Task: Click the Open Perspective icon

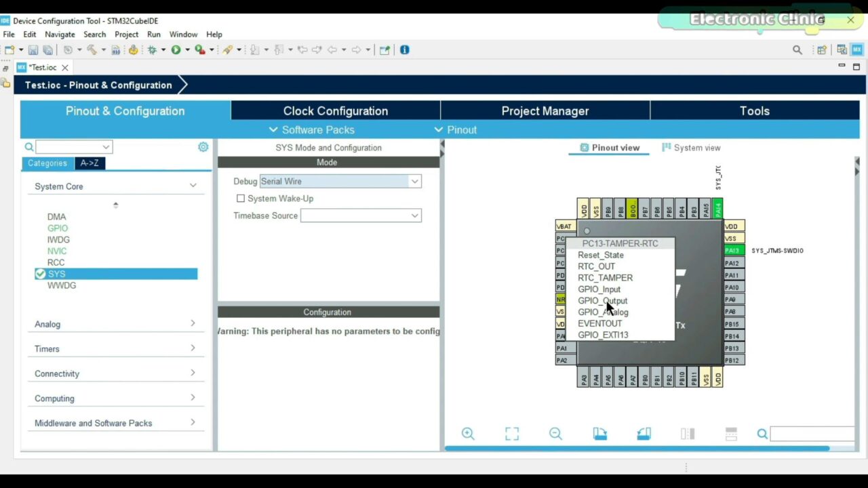Action: click(822, 50)
